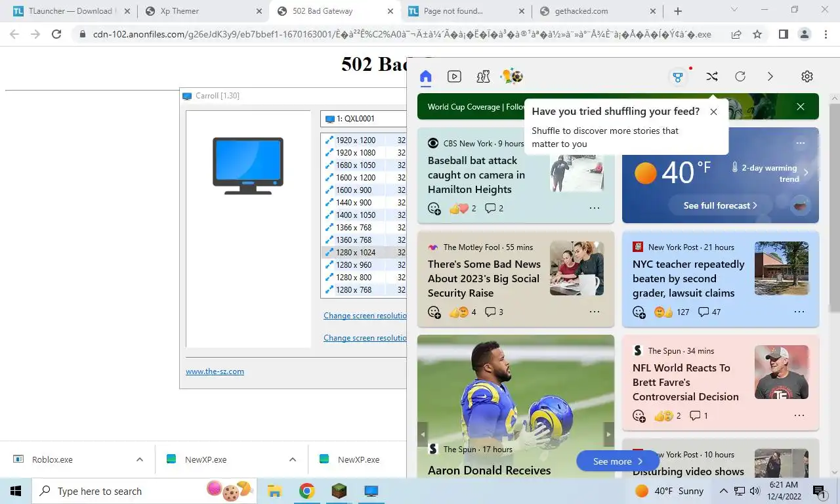The image size is (840, 504).
Task: Open the sports trophy and soccer ball icon
Action: coord(512,77)
